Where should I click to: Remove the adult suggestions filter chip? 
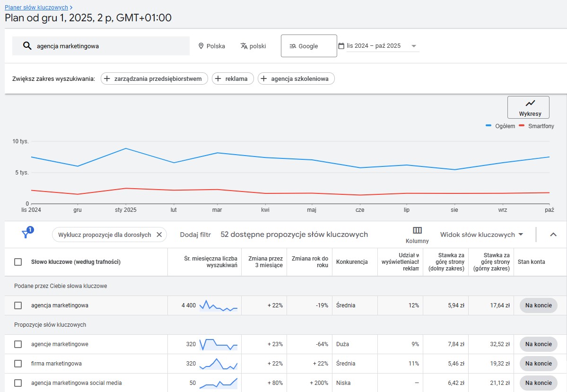pyautogui.click(x=159, y=235)
